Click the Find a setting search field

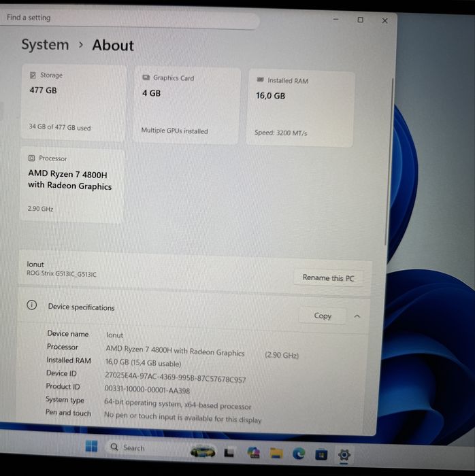(129, 19)
